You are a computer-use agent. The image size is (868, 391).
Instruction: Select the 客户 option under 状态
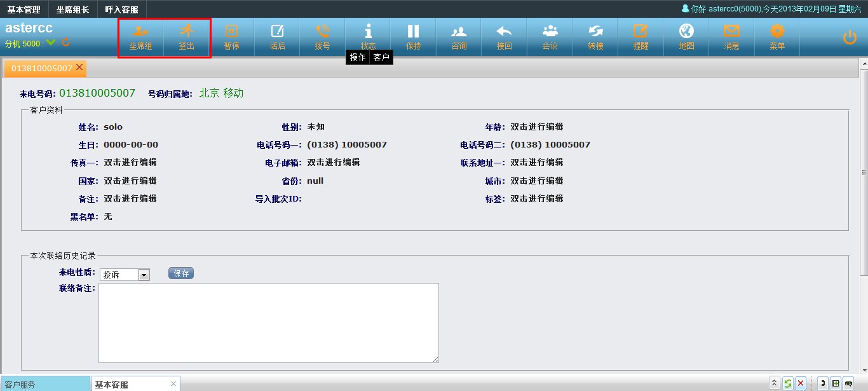point(381,57)
